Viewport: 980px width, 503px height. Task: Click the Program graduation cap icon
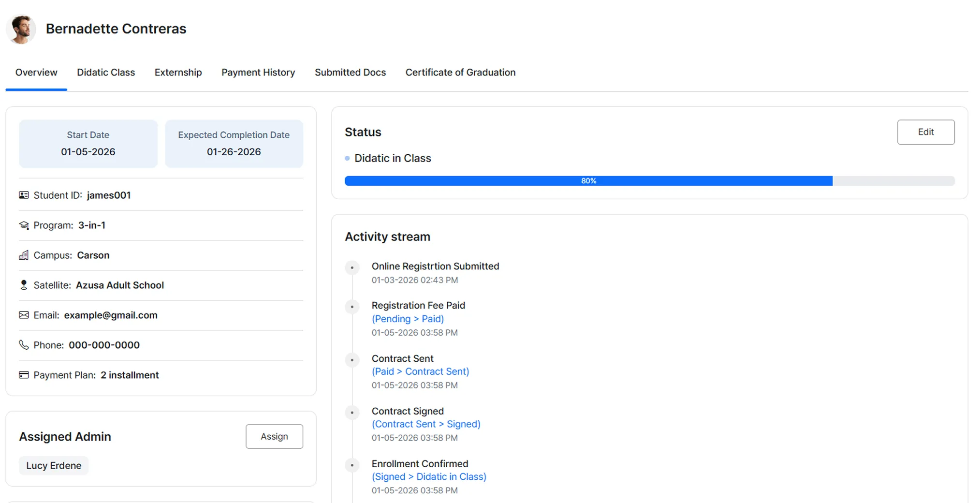24,225
